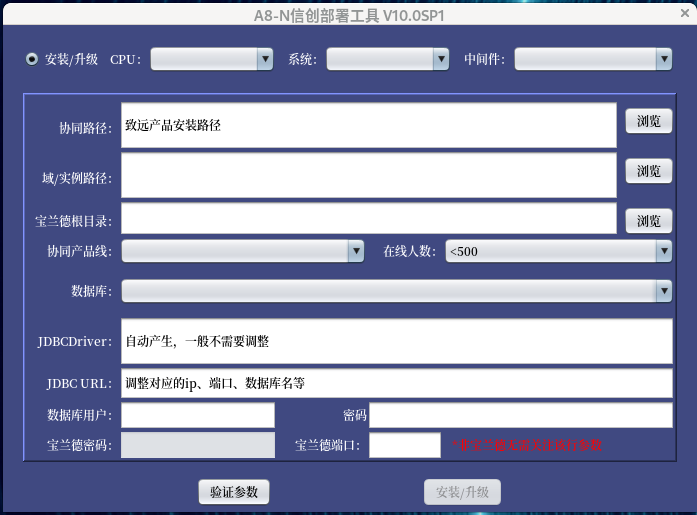The width and height of the screenshot is (697, 515).
Task: Click the disabled 宝兰德密码 field
Action: click(x=198, y=445)
